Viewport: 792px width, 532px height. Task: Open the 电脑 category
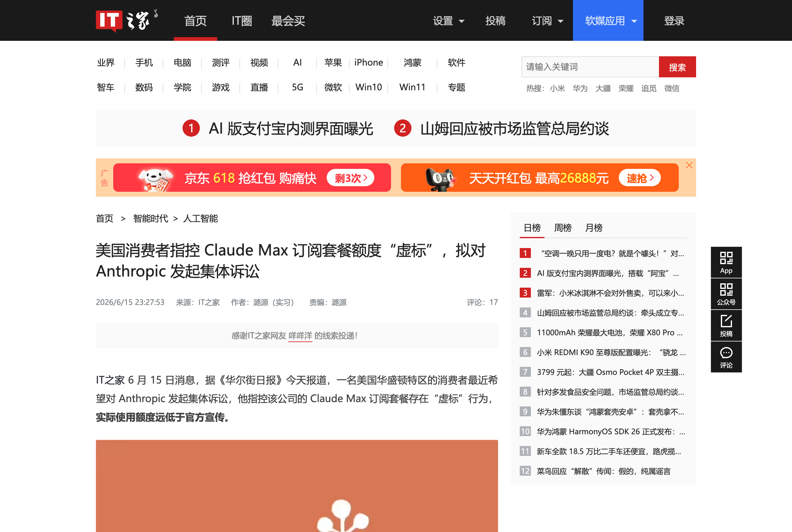pyautogui.click(x=182, y=63)
